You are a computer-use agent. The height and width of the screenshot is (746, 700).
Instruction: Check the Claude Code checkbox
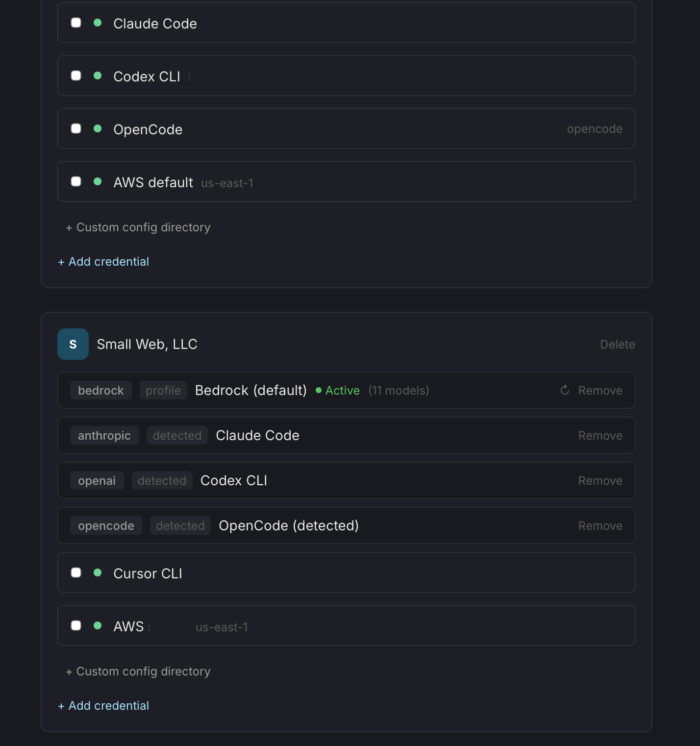point(76,23)
